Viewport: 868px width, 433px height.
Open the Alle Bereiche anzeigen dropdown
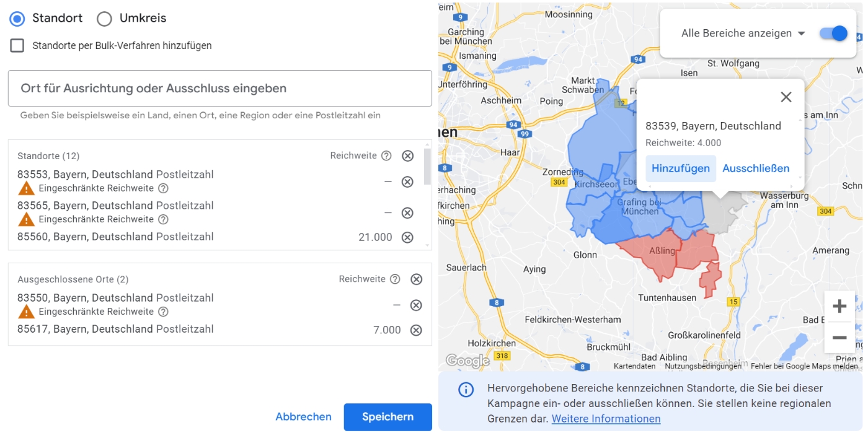[x=743, y=33]
